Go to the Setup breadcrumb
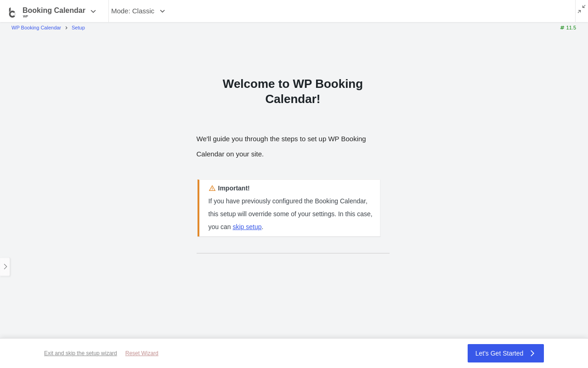The image size is (588, 368). coord(78,28)
